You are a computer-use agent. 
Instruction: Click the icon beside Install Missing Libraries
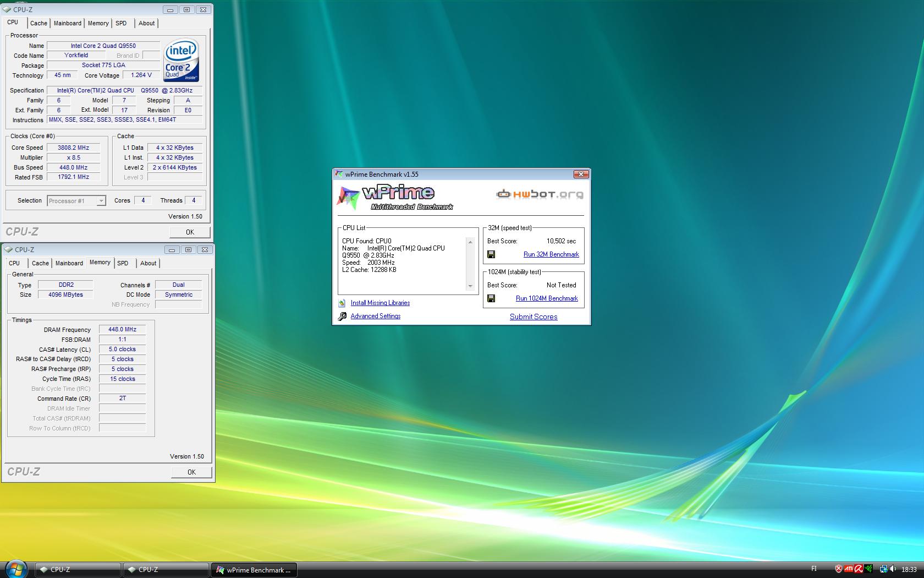point(342,303)
